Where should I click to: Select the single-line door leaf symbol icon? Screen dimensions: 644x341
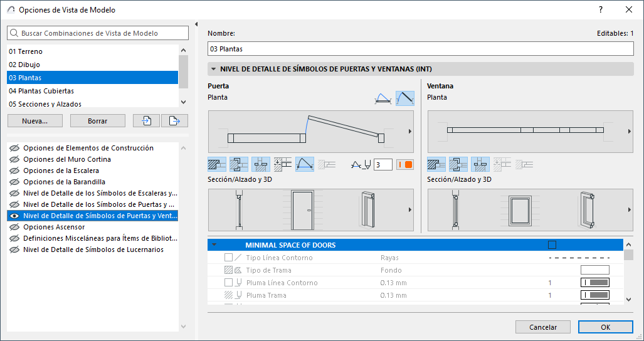405,98
